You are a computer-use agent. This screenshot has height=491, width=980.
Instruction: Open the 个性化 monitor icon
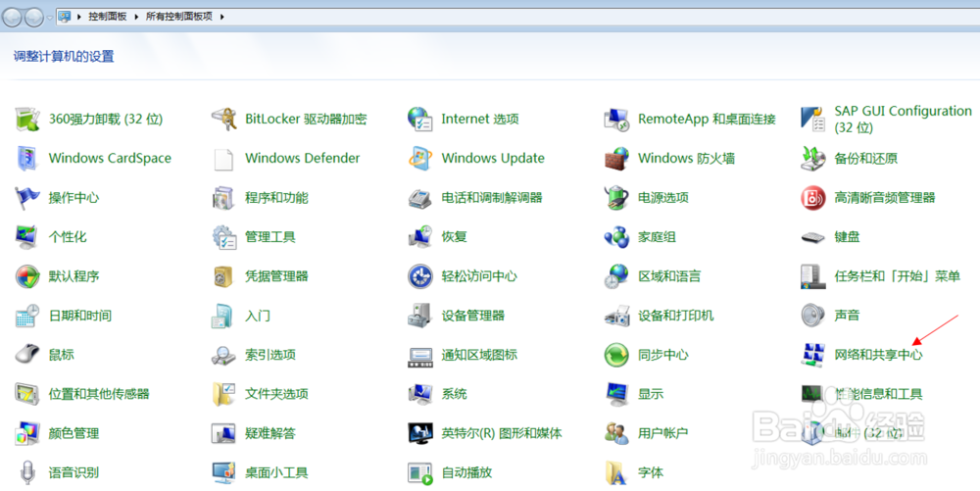click(x=26, y=237)
